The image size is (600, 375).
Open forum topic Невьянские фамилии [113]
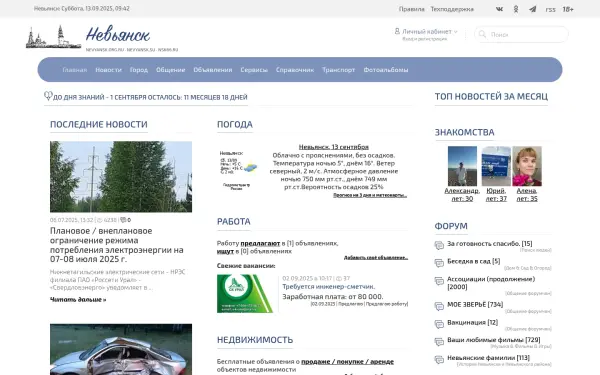click(489, 358)
